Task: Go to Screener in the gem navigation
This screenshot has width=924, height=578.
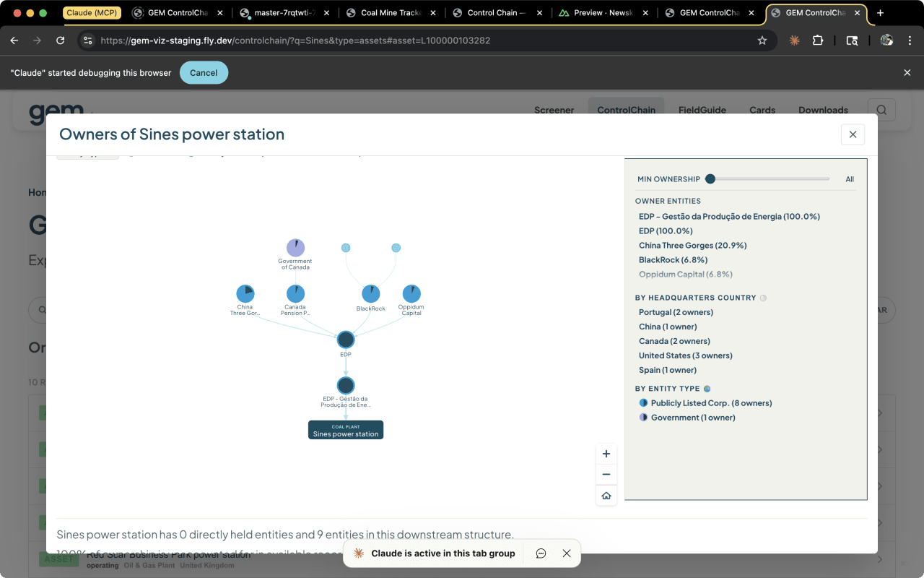Action: pyautogui.click(x=554, y=111)
